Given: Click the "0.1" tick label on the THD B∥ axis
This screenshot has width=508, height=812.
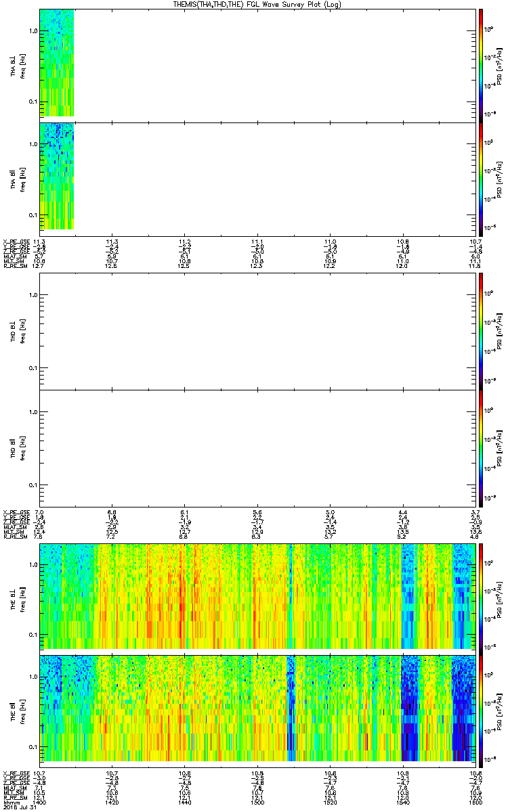Looking at the screenshot, I should point(33,484).
